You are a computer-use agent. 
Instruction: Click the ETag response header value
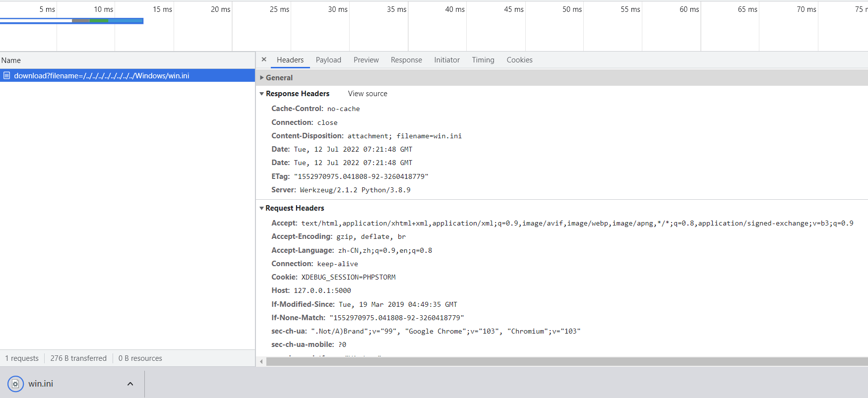pos(361,176)
